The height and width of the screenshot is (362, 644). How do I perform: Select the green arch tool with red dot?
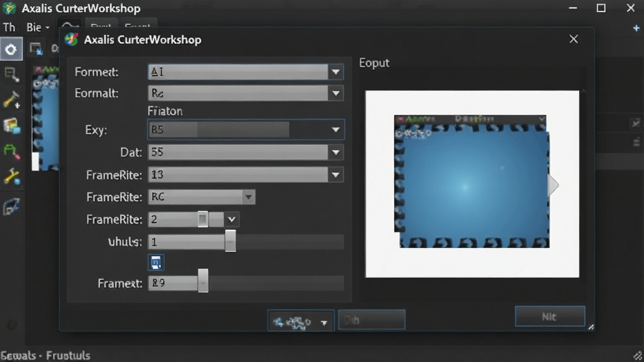11,151
